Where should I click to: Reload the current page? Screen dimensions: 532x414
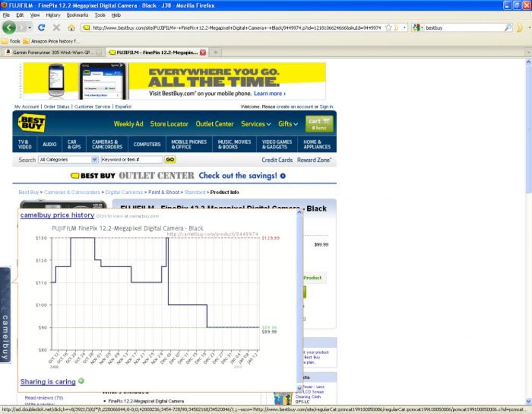click(41, 28)
